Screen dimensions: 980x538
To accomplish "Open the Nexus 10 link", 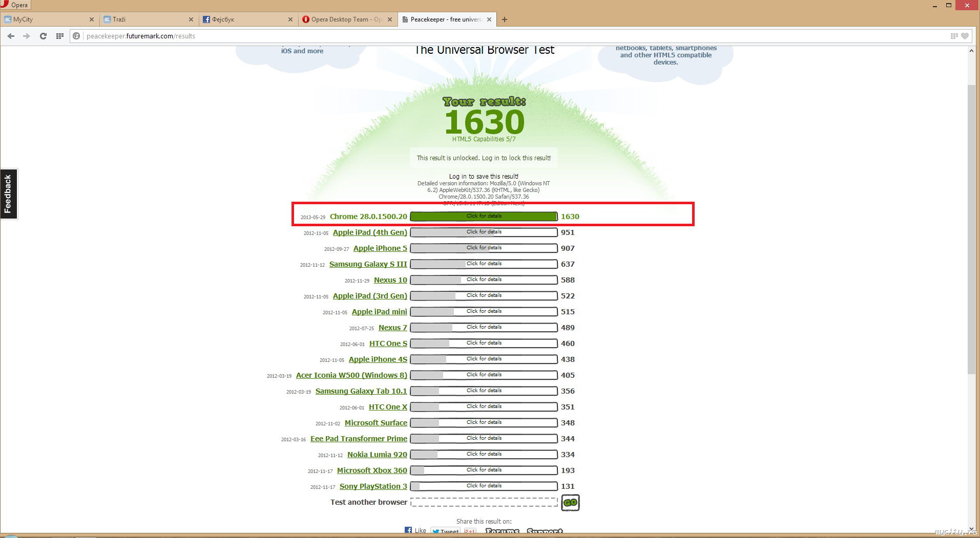I will tap(390, 280).
